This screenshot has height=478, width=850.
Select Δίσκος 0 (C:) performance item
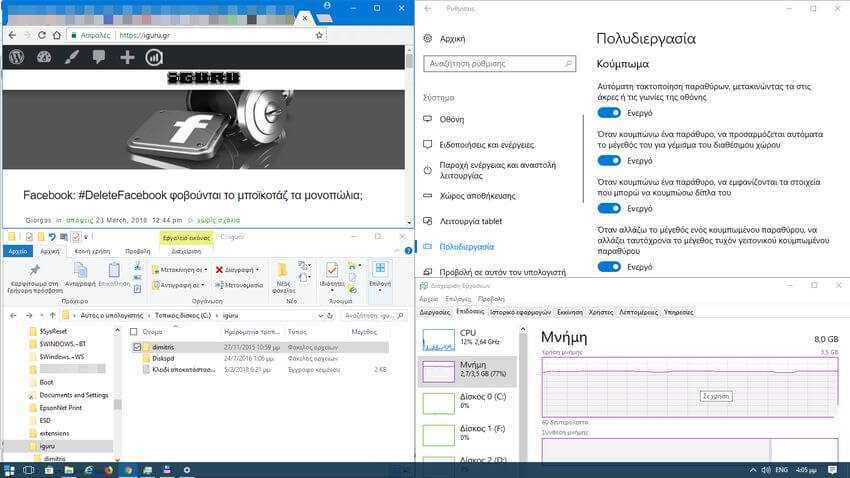(x=468, y=402)
